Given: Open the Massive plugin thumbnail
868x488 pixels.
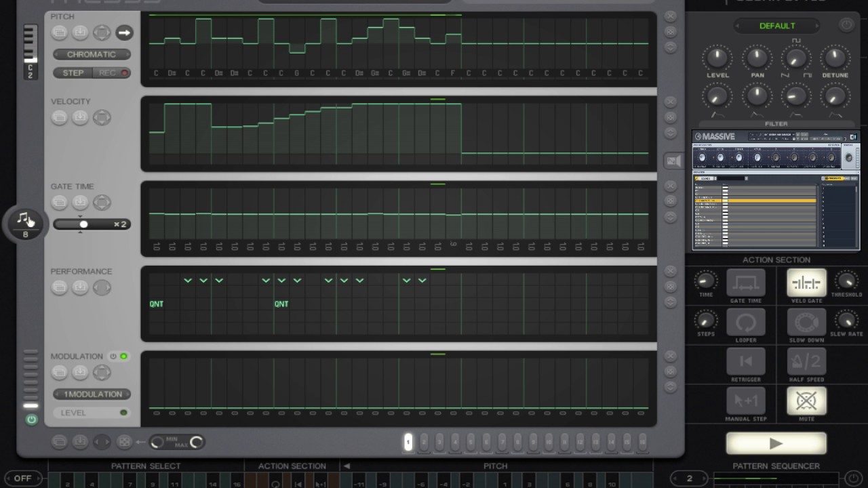Looking at the screenshot, I should point(776,190).
